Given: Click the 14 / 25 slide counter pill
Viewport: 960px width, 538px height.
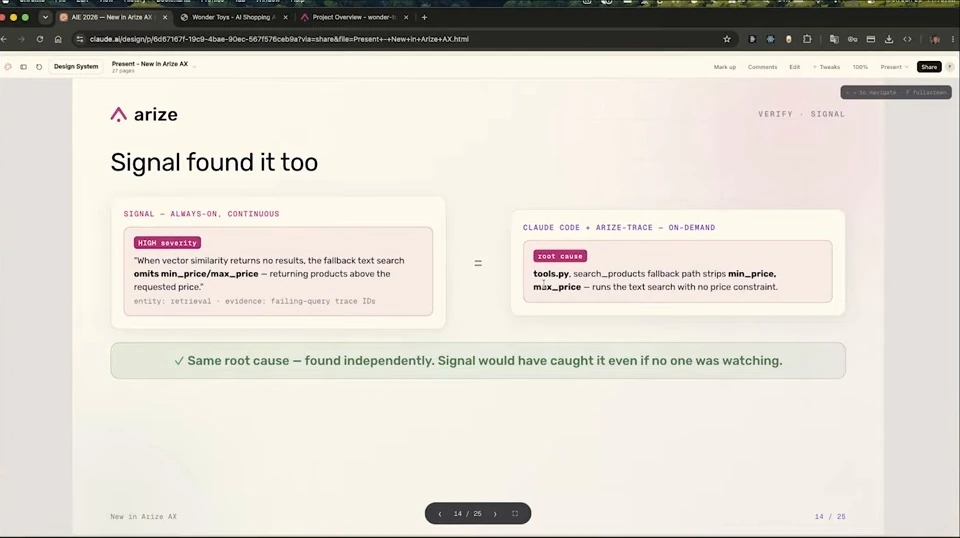Looking at the screenshot, I should coord(468,514).
